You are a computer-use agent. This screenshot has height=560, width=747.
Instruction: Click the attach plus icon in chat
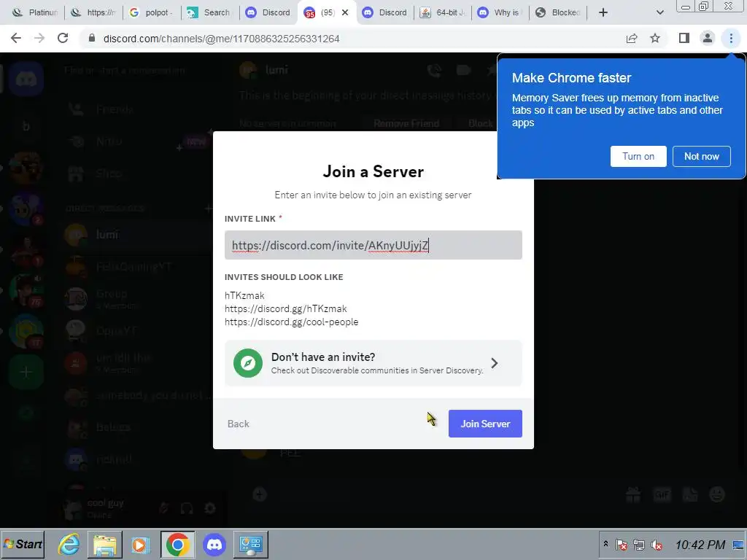(x=260, y=495)
